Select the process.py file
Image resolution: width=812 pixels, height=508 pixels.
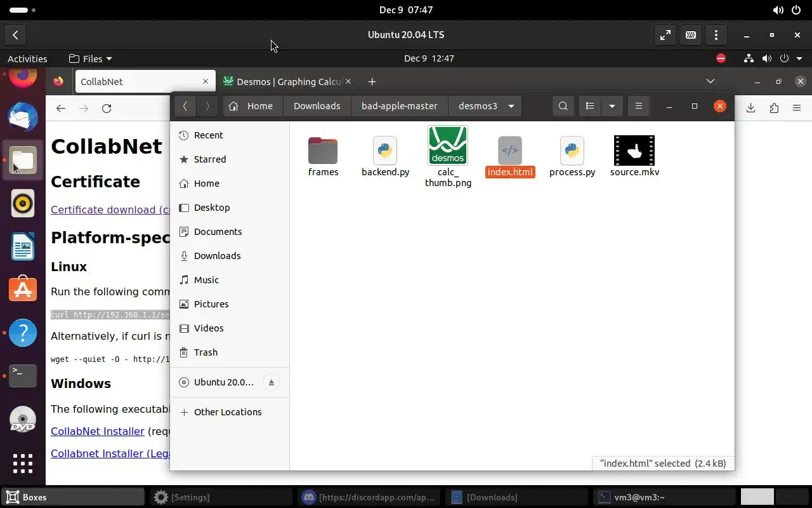tap(572, 156)
